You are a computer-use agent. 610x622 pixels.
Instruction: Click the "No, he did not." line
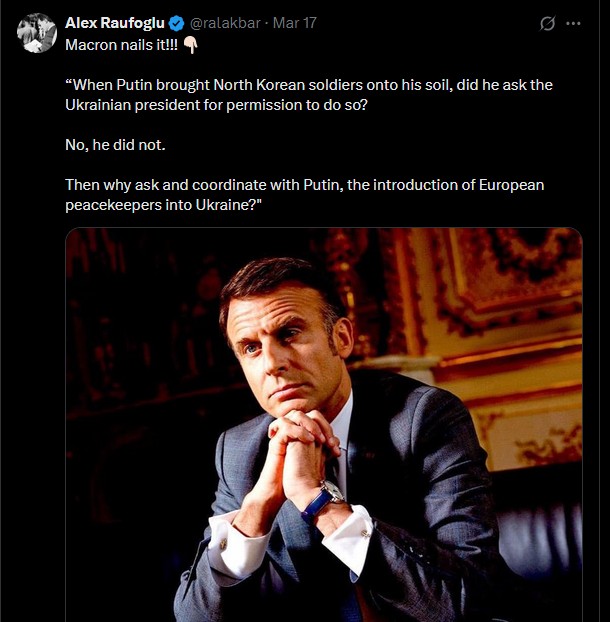click(x=115, y=145)
